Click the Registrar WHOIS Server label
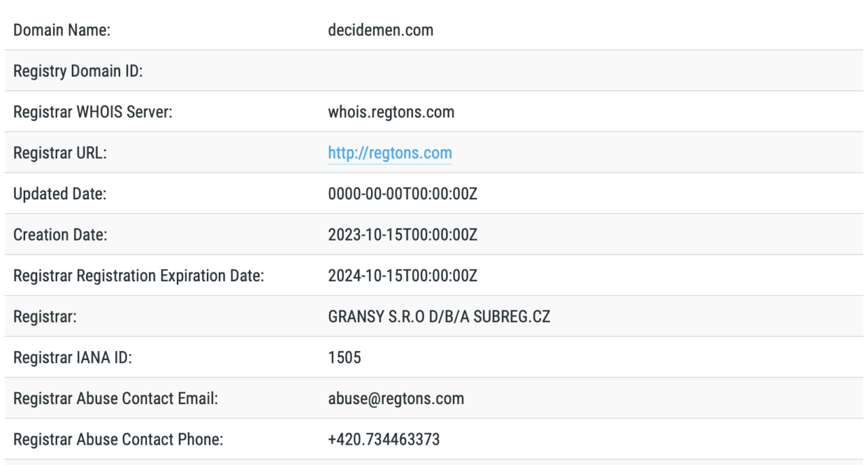The width and height of the screenshot is (868, 465). pyautogui.click(x=93, y=112)
